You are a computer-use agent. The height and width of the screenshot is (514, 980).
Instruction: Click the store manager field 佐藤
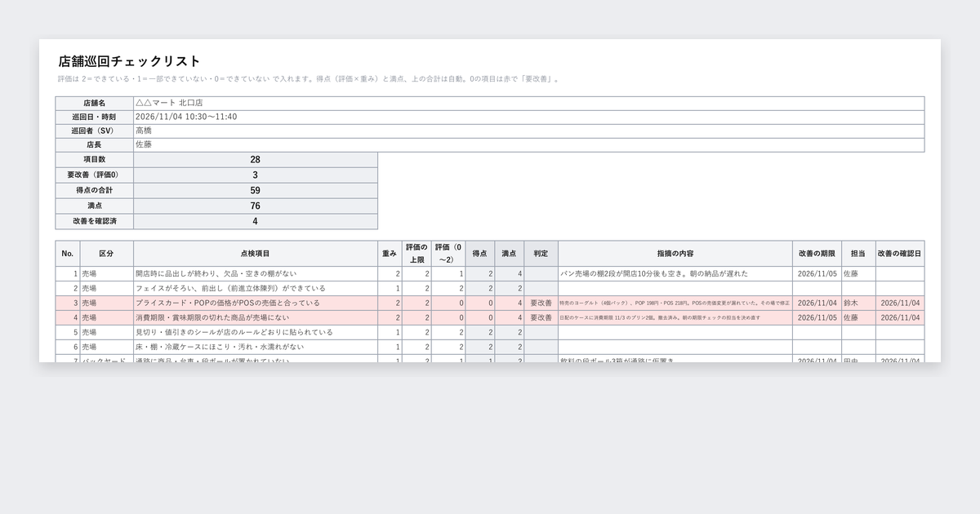click(x=529, y=145)
